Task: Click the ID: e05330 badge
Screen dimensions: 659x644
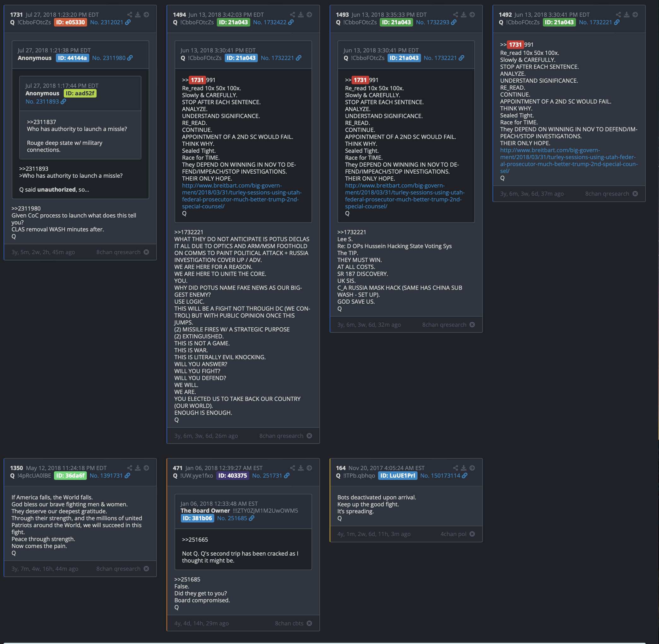Action: pos(70,22)
